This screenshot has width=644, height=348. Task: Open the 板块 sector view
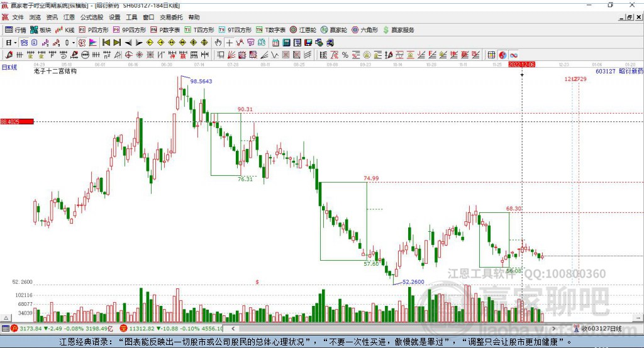point(41,30)
